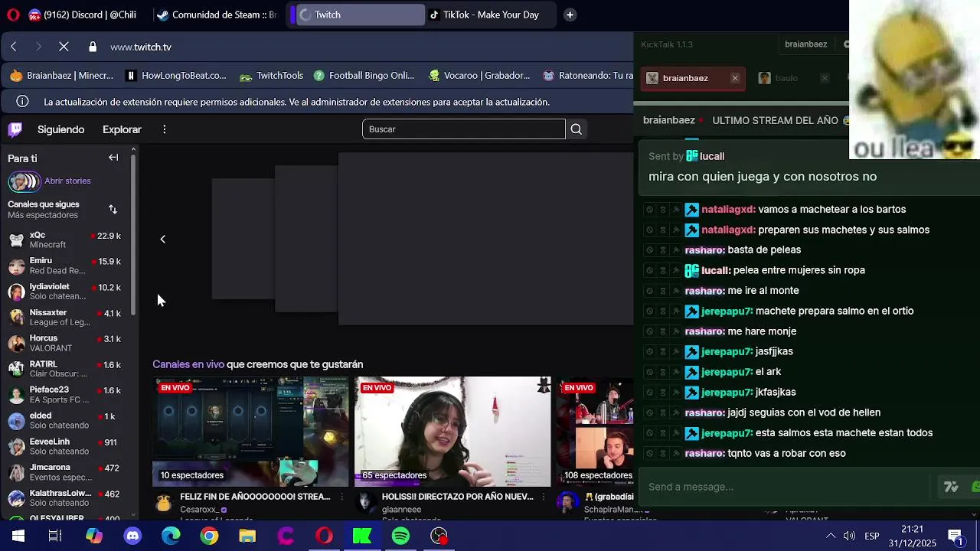Click extension update info icon
The width and height of the screenshot is (980, 551).
tap(23, 102)
